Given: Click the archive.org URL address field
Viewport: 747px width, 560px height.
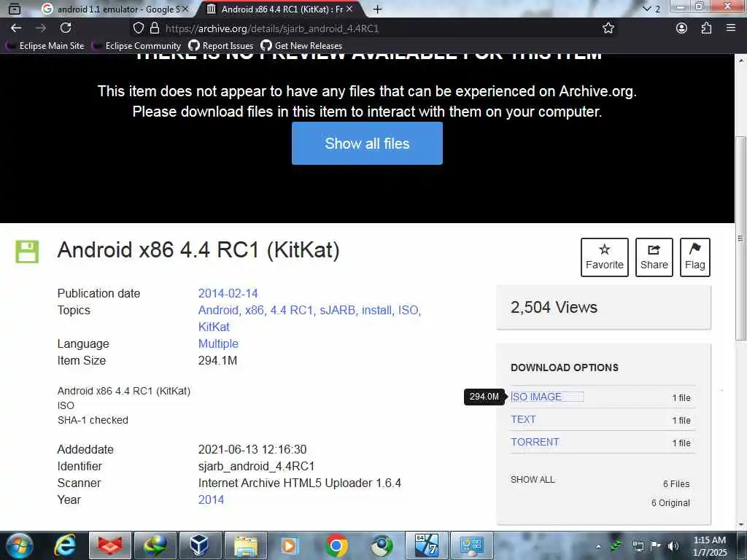Looking at the screenshot, I should (x=371, y=28).
